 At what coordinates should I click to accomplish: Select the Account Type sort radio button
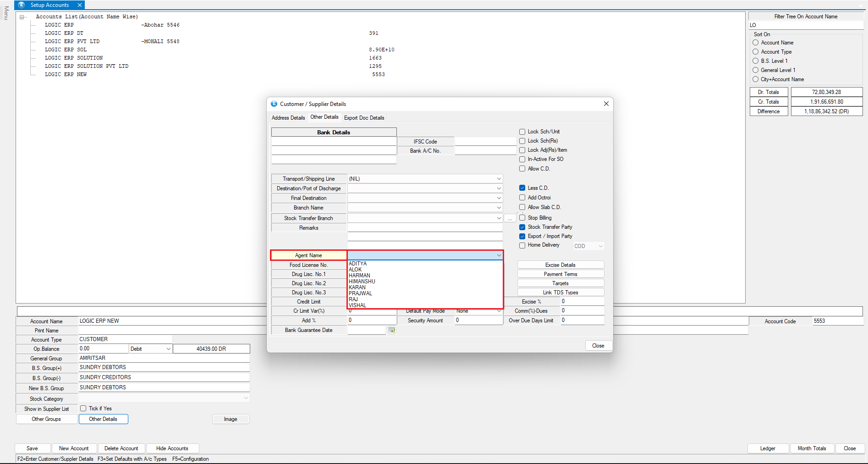(x=755, y=52)
